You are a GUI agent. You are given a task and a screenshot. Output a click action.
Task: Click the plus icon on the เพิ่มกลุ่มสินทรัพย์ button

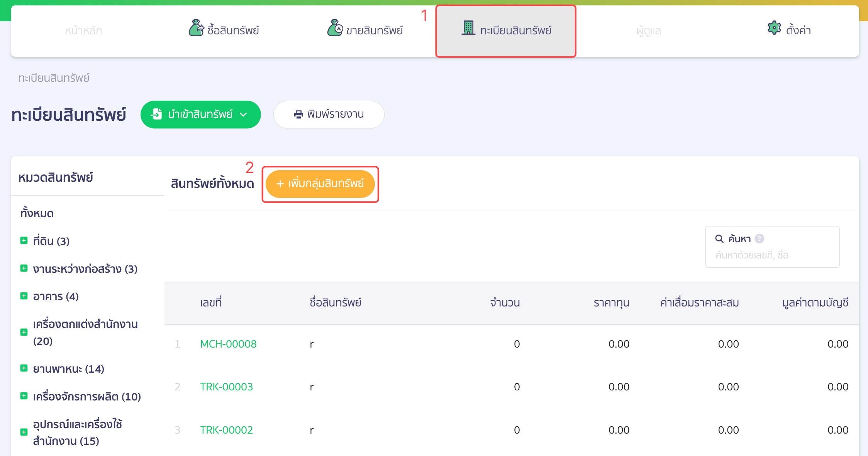tap(280, 184)
